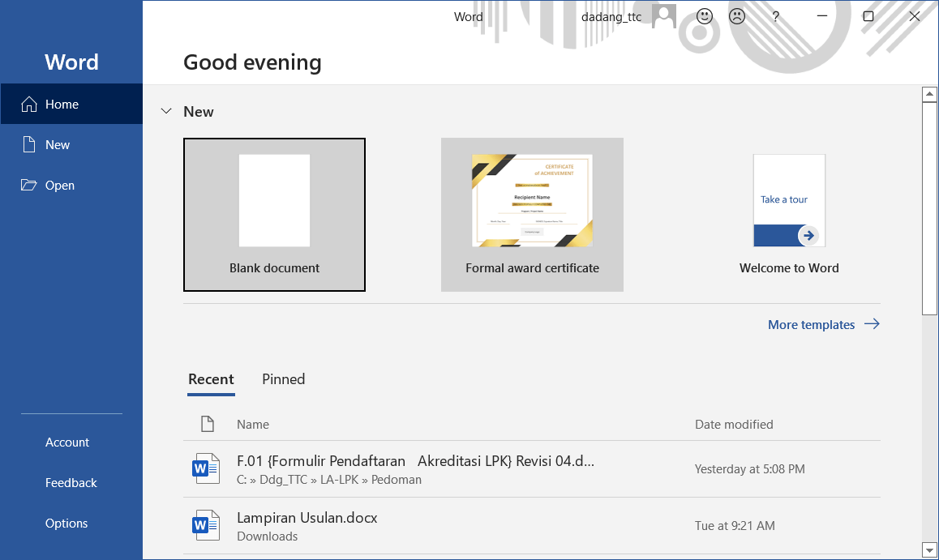Click the document icon in the Name column header
The height and width of the screenshot is (560, 939).
[208, 424]
